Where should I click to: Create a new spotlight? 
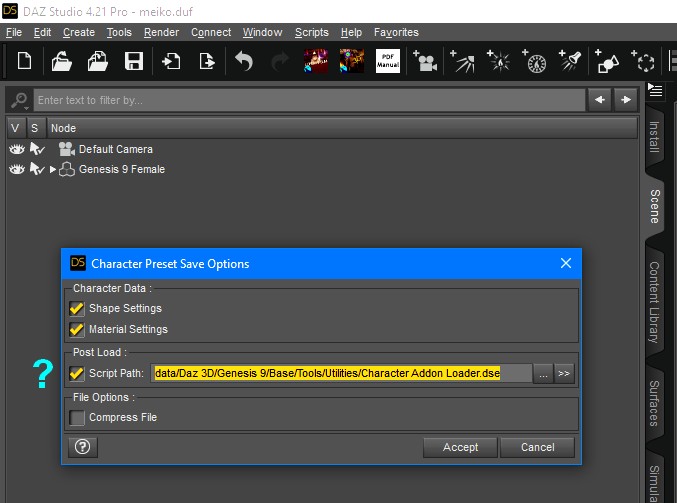coord(570,61)
